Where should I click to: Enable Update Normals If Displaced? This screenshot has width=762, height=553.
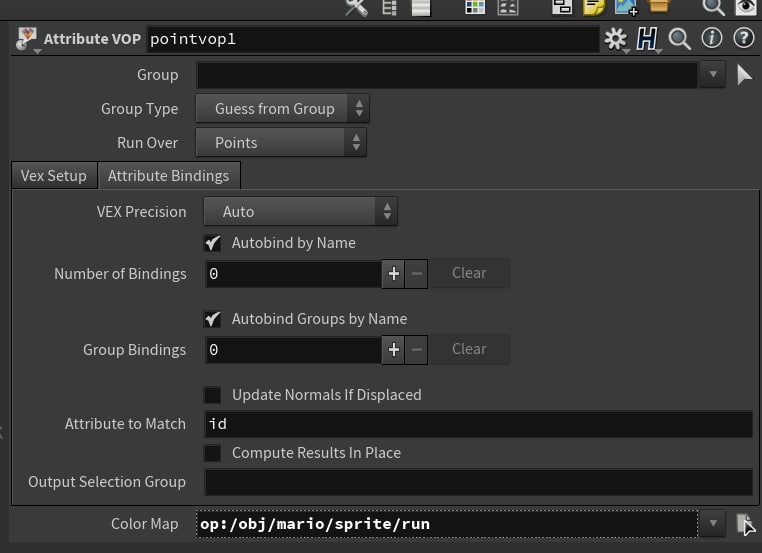212,395
